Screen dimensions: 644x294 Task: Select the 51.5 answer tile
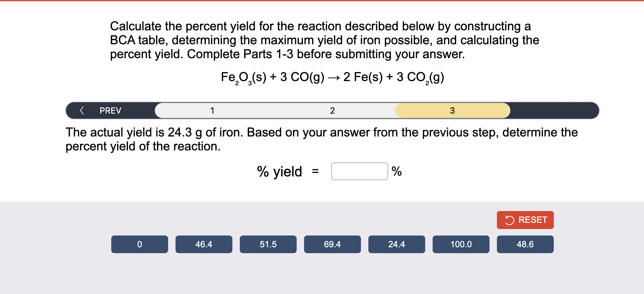(268, 244)
